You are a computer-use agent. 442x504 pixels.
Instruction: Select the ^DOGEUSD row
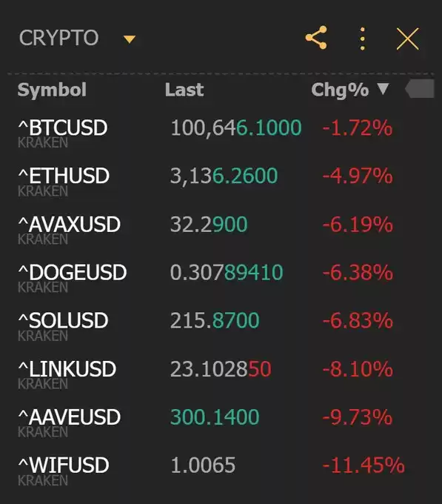click(x=221, y=277)
